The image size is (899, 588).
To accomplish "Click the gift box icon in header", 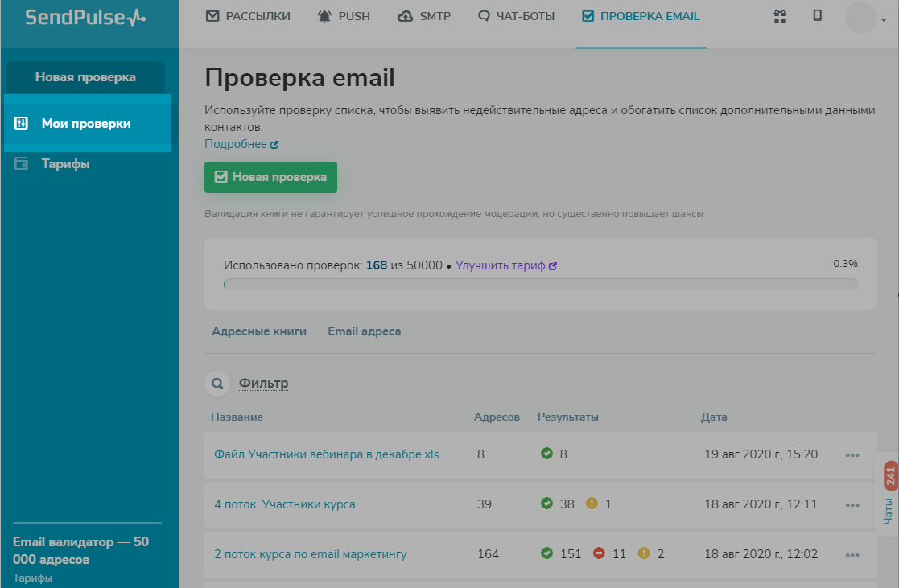I will coord(779,16).
